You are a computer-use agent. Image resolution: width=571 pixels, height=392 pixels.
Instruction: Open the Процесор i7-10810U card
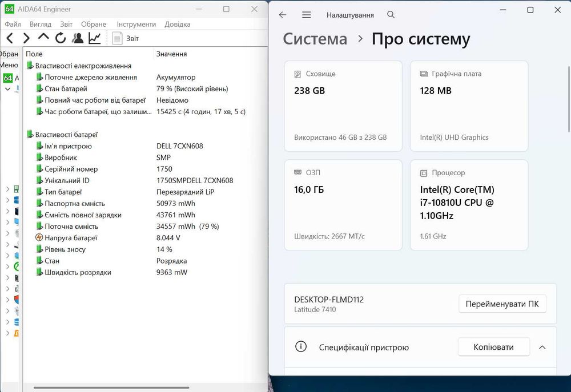[x=469, y=205]
